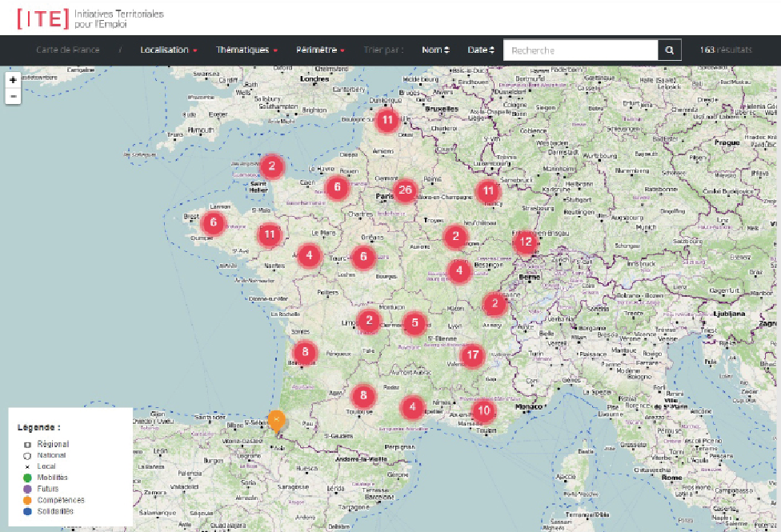Sort results by Date
This screenshot has height=532, width=781.
click(481, 50)
